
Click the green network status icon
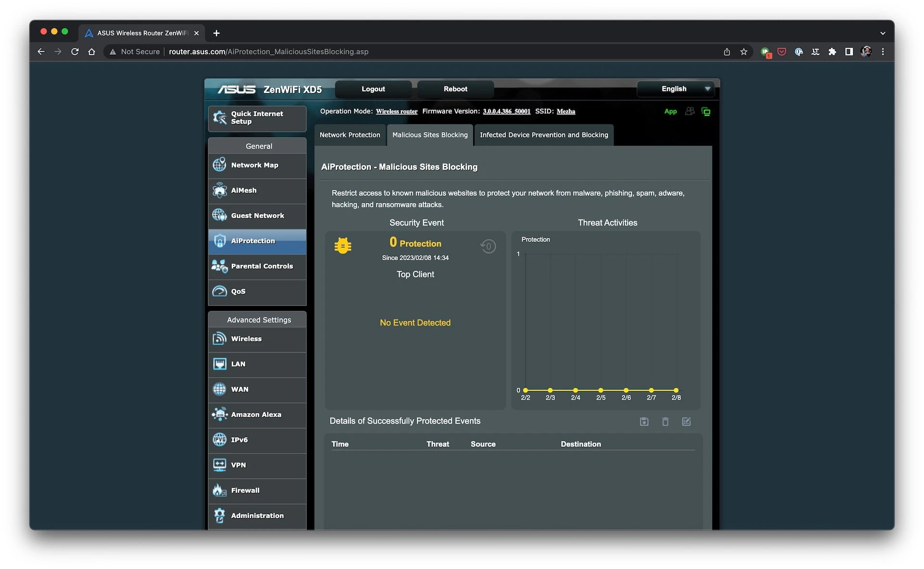point(706,112)
